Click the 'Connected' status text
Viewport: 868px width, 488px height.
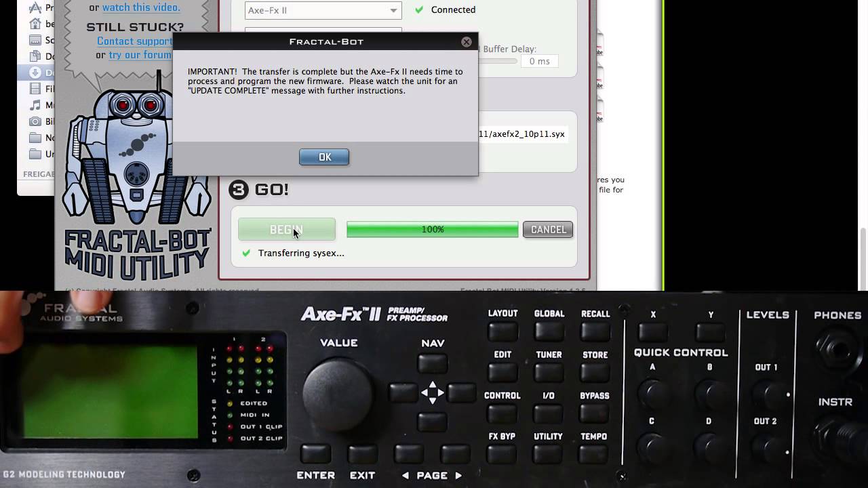pos(453,9)
